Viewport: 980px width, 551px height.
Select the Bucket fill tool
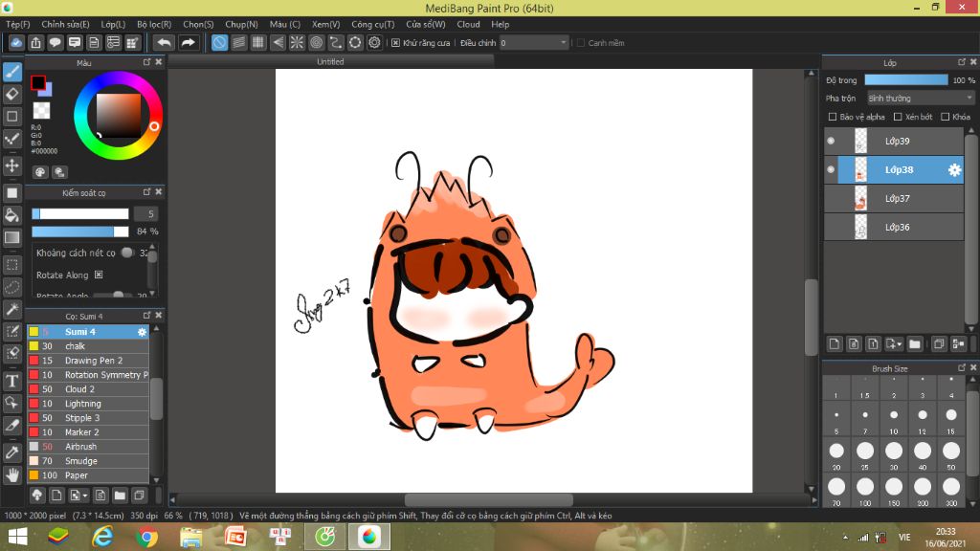12,214
